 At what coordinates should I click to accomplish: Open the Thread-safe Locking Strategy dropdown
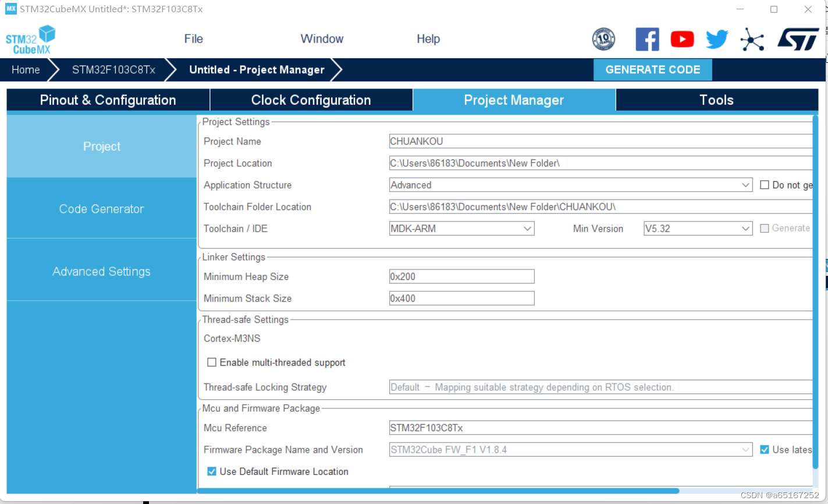[x=600, y=387]
